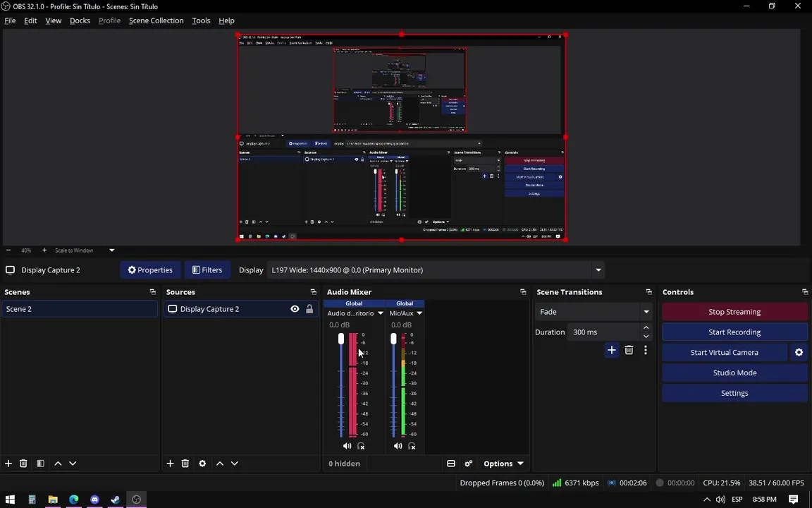Open the Tools menu
Screen dimensions: 812x508
click(x=201, y=20)
